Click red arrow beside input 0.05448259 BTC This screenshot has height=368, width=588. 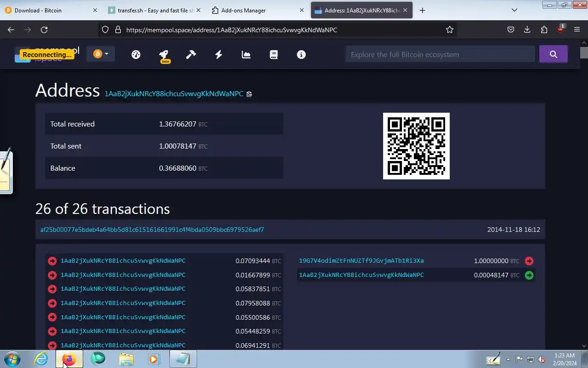click(x=52, y=331)
